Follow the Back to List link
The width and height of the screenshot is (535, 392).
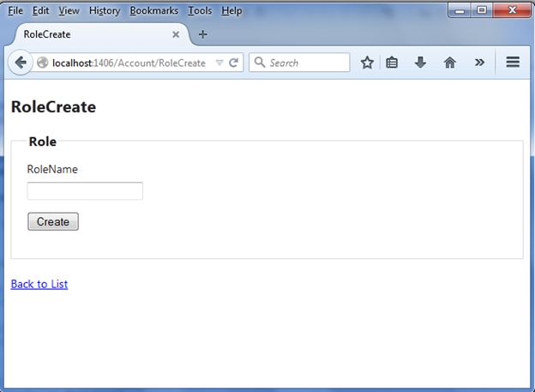pos(39,284)
